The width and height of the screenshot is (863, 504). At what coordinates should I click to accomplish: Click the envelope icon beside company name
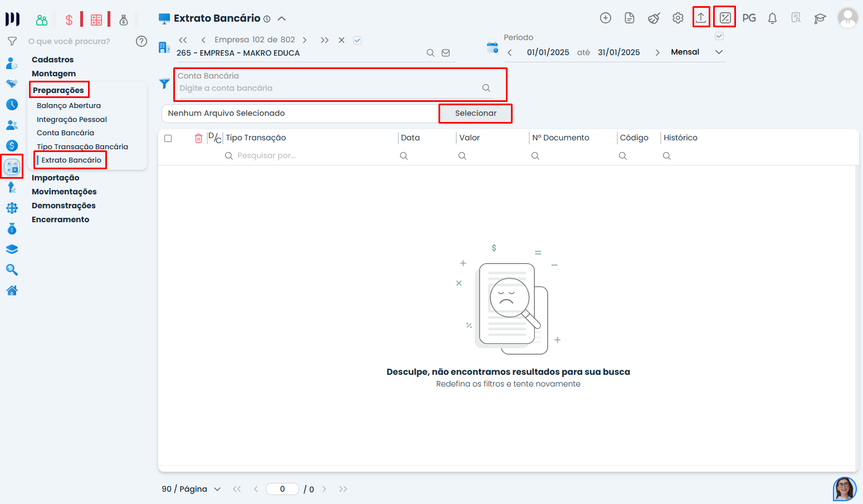[446, 53]
